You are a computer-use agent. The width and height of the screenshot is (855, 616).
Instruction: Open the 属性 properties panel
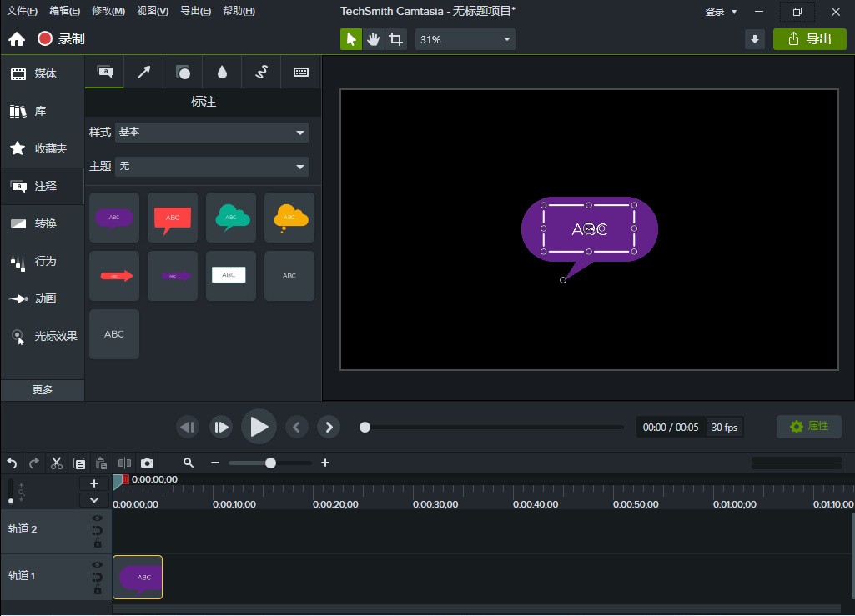[808, 426]
